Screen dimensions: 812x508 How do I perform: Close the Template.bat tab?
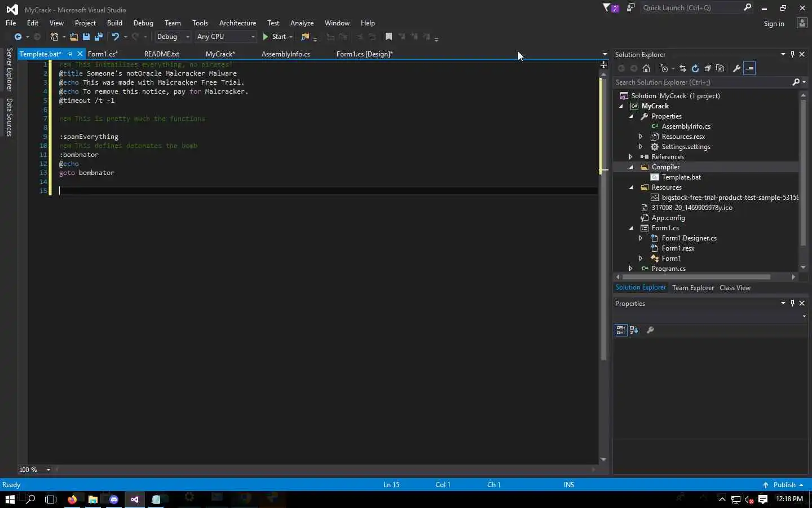pos(80,54)
